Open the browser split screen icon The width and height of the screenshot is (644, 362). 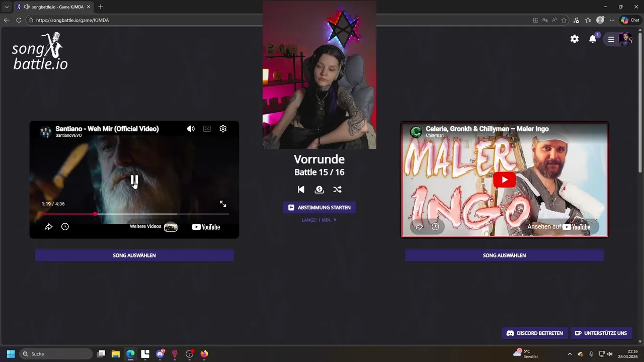[536, 20]
